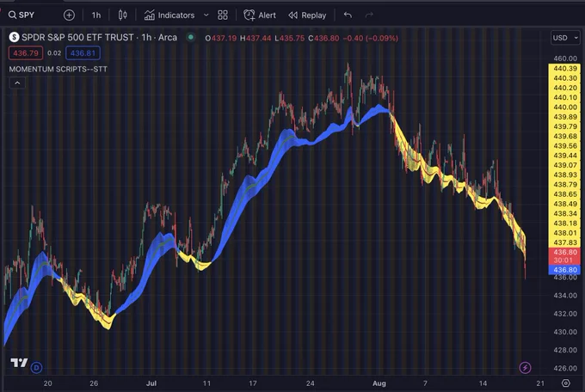Click the S symbol logo icon

pos(14,37)
